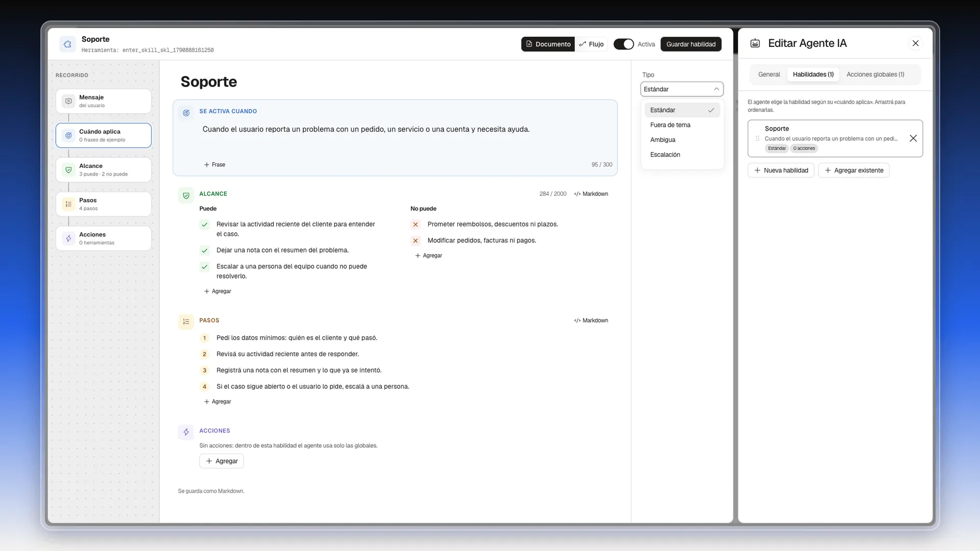Click the drag handle on Soporte skill card
This screenshot has height=551, width=980.
(757, 138)
